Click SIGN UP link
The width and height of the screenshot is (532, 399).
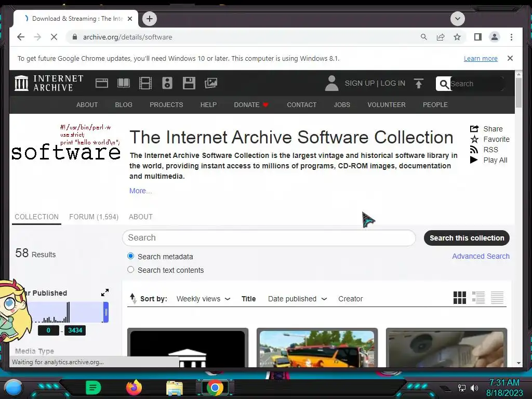pos(360,83)
